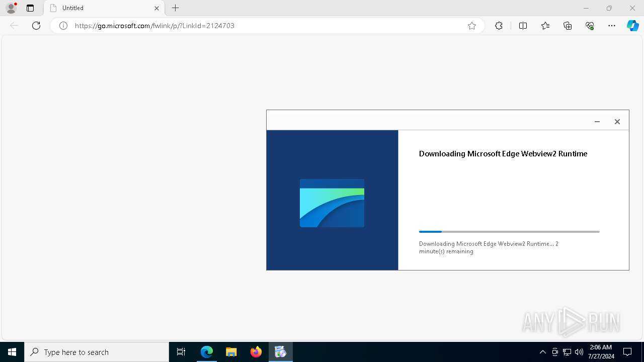Screen dimensions: 644x362
Task: Restore down the Edge browser window
Action: click(609, 8)
